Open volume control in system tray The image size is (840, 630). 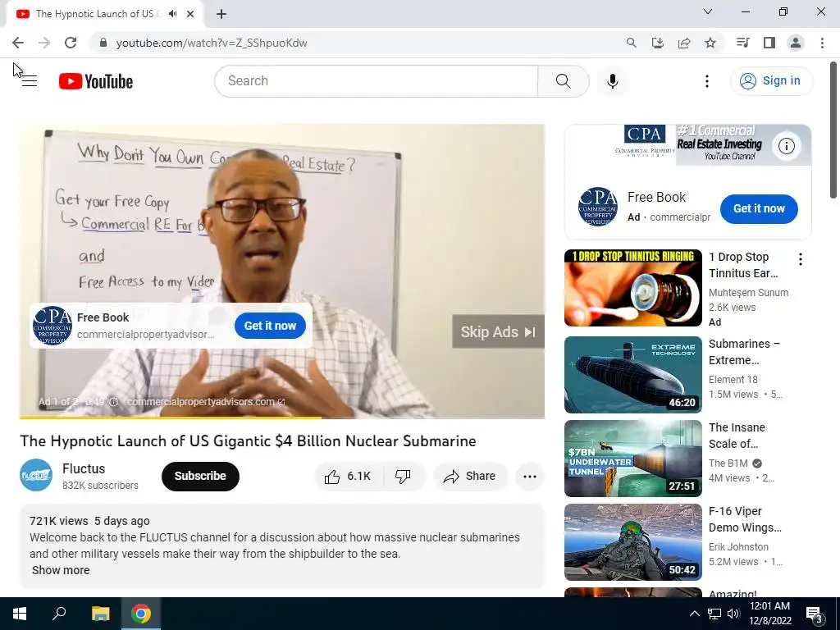[x=733, y=614]
